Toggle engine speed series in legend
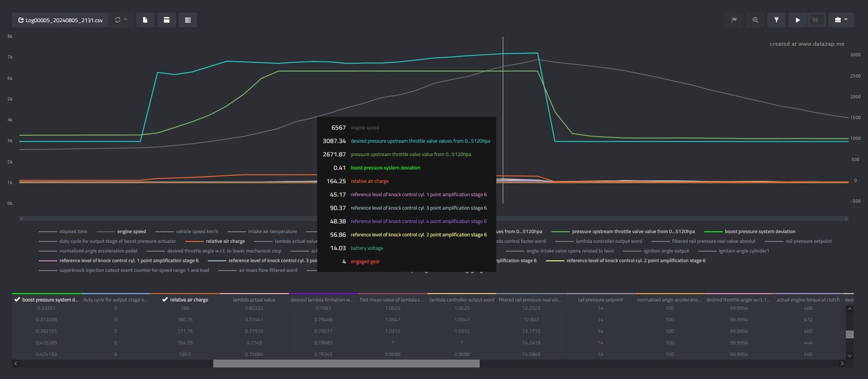Image resolution: width=868 pixels, height=379 pixels. tap(131, 232)
